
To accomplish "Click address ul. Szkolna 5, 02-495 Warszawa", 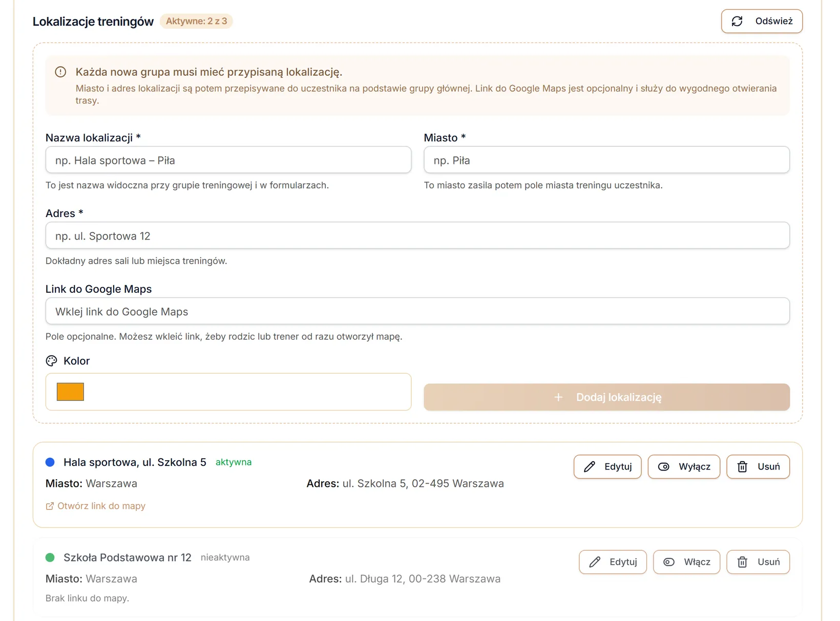I will click(423, 484).
